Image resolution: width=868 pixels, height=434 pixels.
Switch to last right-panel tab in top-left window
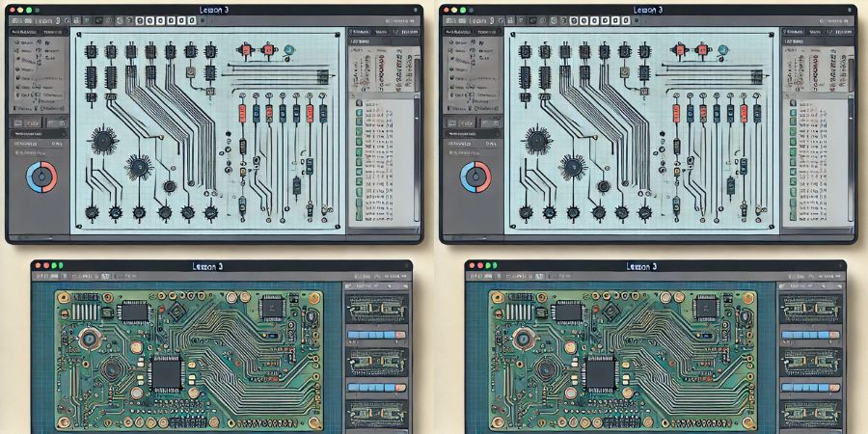point(410,32)
